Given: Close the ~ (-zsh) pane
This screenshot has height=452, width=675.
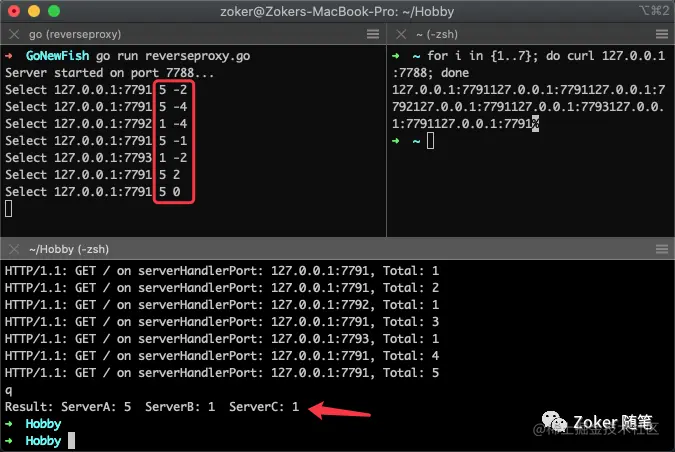Looking at the screenshot, I should tap(401, 34).
